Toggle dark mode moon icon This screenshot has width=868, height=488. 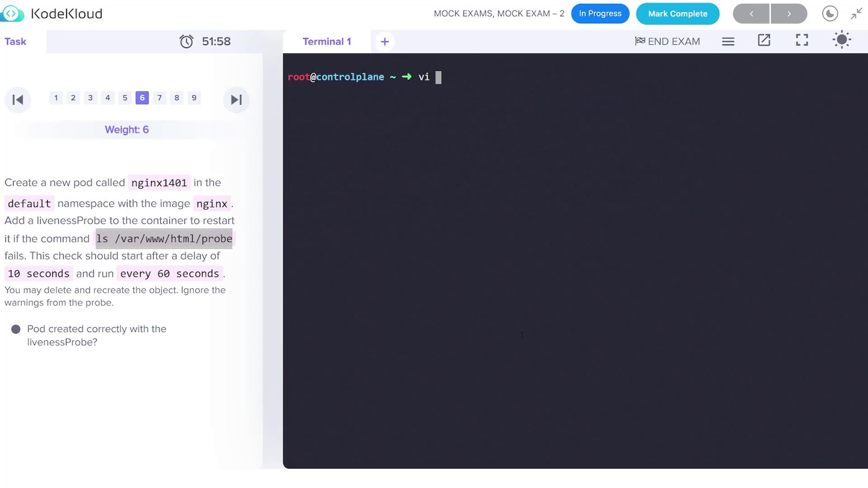[x=830, y=14]
